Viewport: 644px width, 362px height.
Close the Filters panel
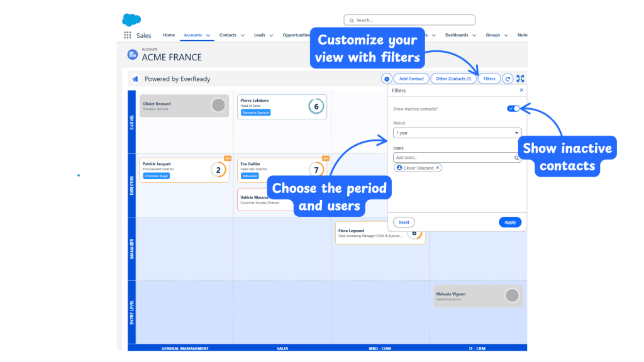tap(521, 90)
